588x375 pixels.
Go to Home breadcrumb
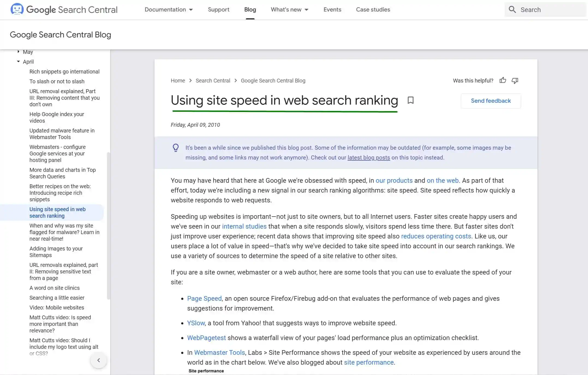(x=178, y=81)
